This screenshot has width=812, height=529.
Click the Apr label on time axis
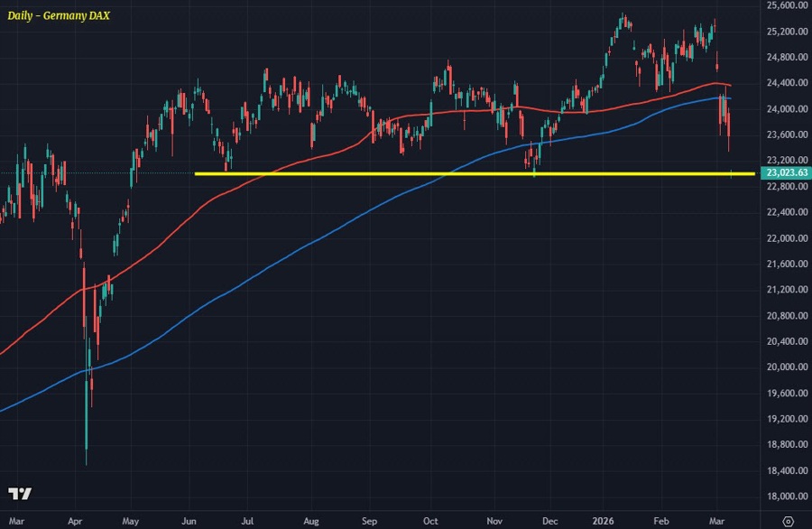[74, 521]
